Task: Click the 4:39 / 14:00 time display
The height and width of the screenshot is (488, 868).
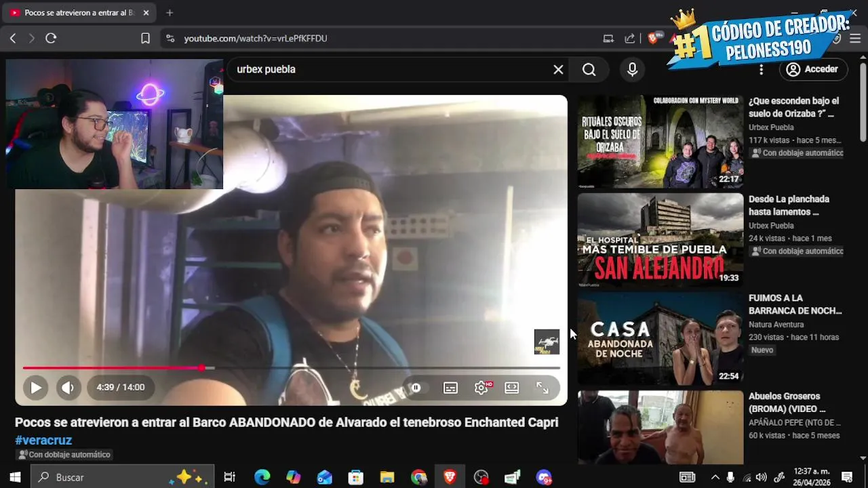Action: [x=120, y=388]
